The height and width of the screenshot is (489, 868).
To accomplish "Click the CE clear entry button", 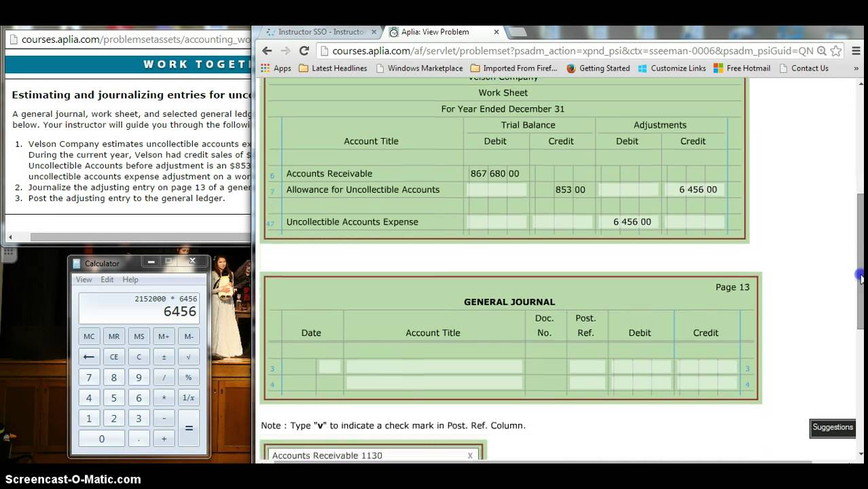I will (114, 357).
